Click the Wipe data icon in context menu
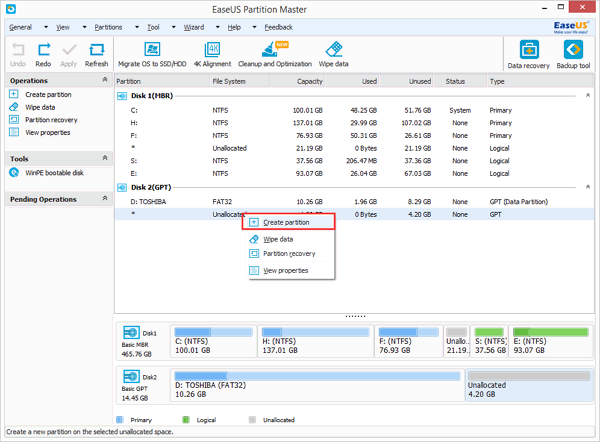The height and width of the screenshot is (442, 600). click(254, 239)
